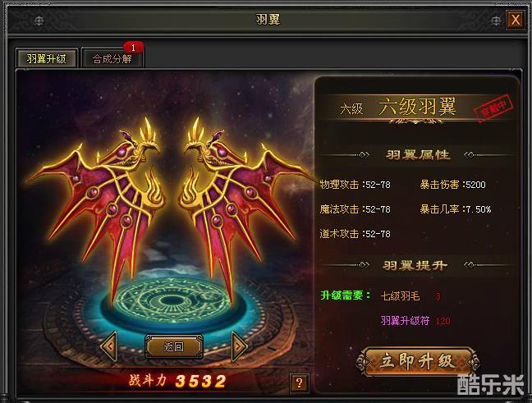Show the previous wing with left arrow
Viewport: 532px width, 403px height.
109,346
